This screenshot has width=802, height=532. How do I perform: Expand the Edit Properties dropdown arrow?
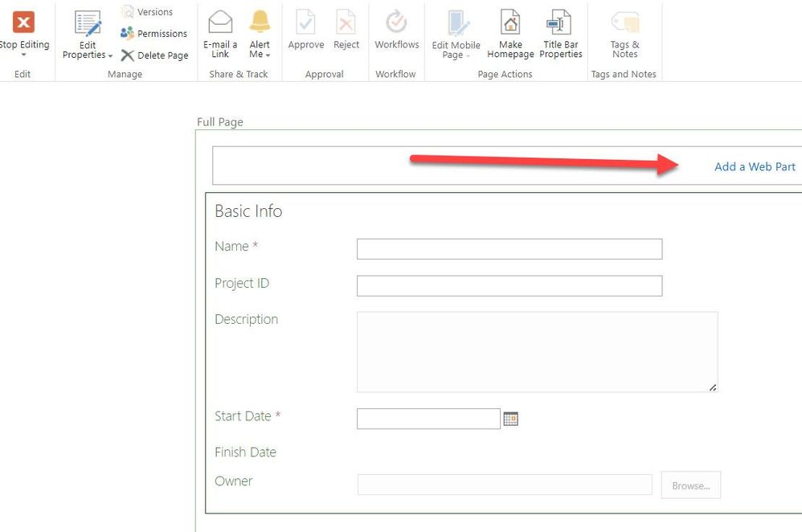tap(110, 55)
